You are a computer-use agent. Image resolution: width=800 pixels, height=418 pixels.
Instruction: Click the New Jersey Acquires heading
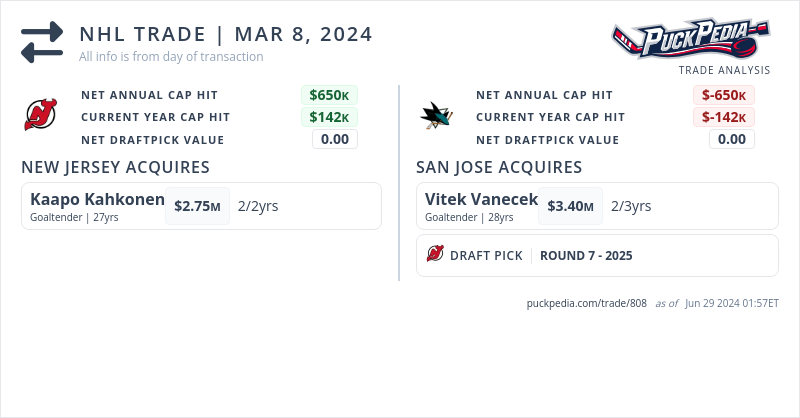tap(115, 167)
